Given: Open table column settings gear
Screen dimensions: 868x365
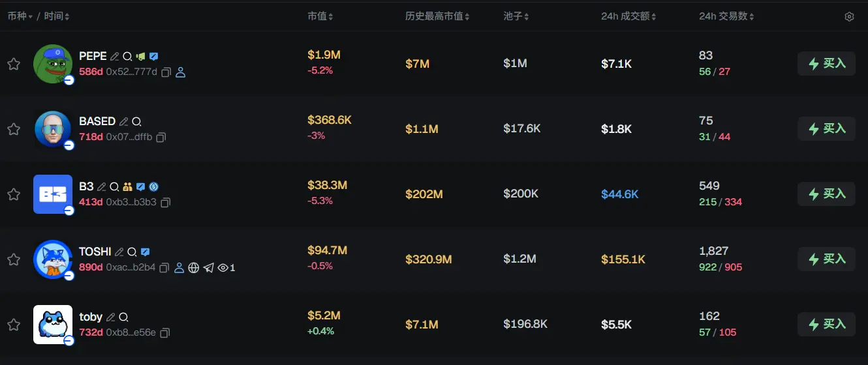Looking at the screenshot, I should (x=849, y=17).
